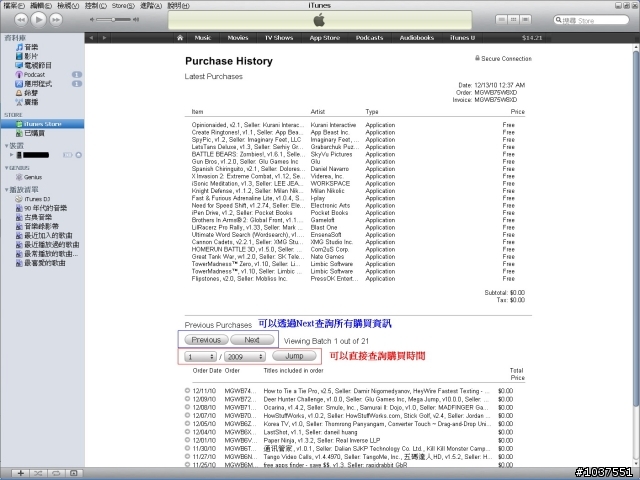The height and width of the screenshot is (480, 640).
Task: Click the add playlist plus button
Action: tap(20, 473)
